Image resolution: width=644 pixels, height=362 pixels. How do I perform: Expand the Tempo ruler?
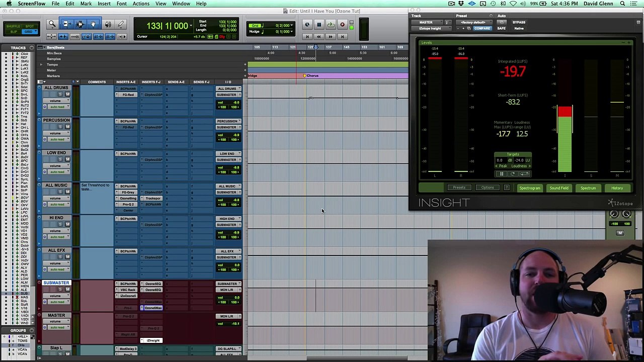[42, 65]
